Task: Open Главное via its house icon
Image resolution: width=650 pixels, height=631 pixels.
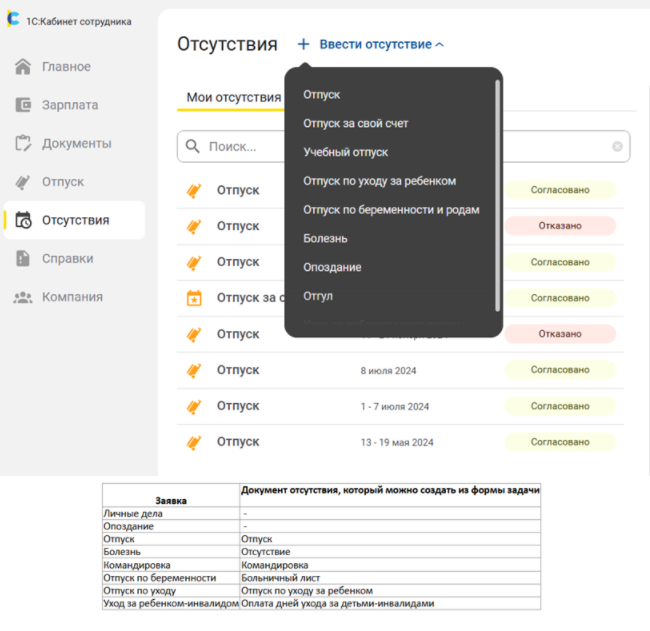Action: click(x=24, y=67)
